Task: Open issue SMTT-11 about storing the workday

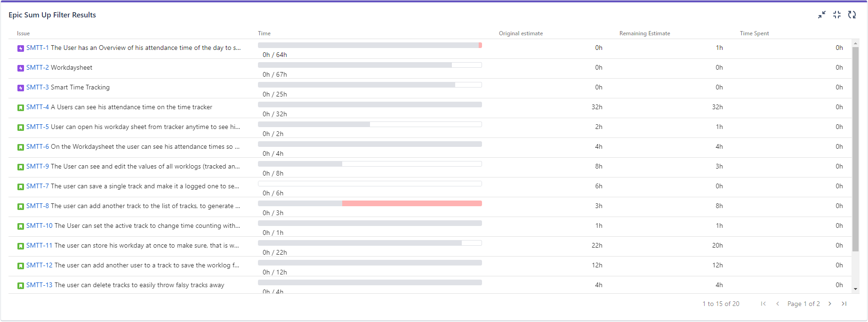Action: point(38,245)
